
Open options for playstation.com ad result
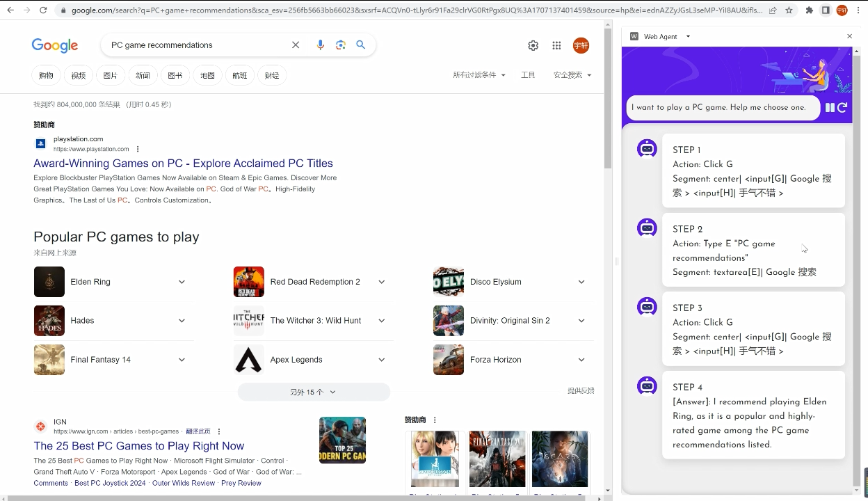click(138, 149)
